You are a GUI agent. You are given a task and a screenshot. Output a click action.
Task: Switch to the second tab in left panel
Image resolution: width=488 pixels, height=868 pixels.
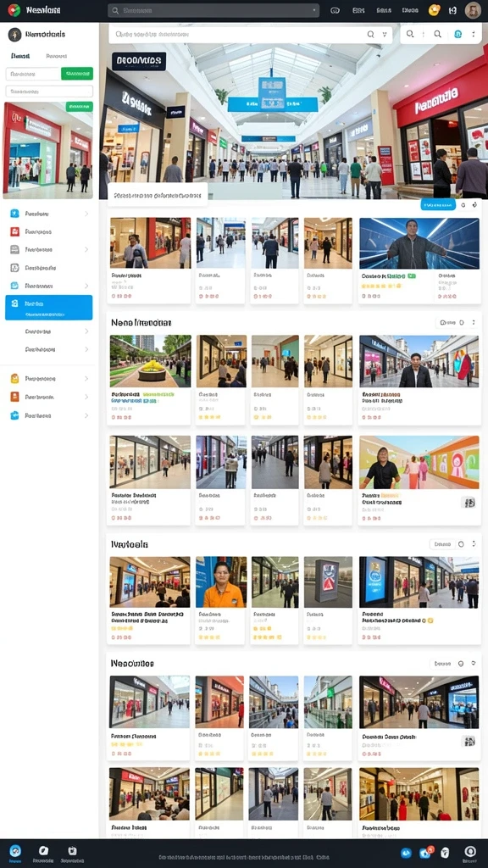click(x=57, y=56)
